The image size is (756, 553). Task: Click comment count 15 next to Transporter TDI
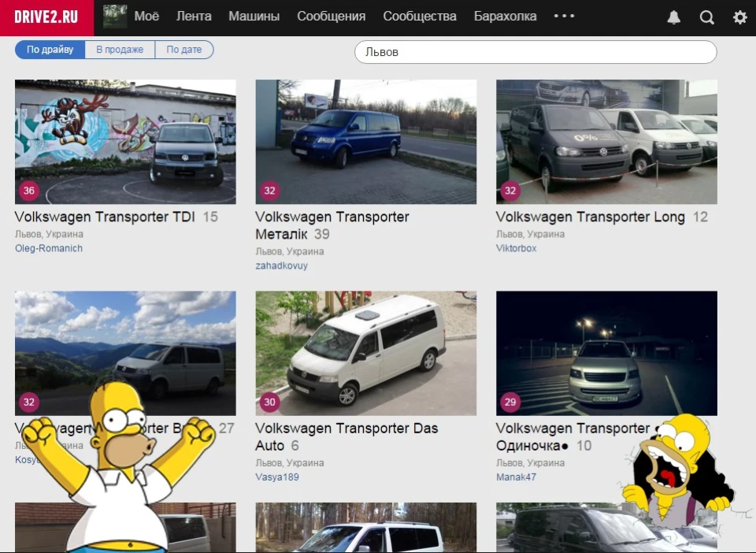point(210,217)
